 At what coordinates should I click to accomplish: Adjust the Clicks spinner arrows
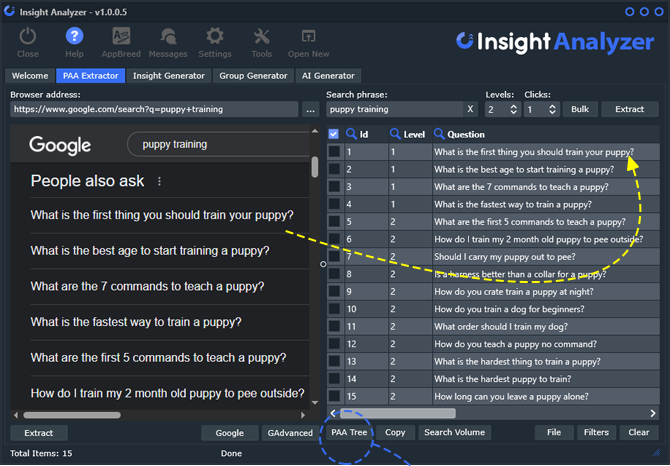552,109
